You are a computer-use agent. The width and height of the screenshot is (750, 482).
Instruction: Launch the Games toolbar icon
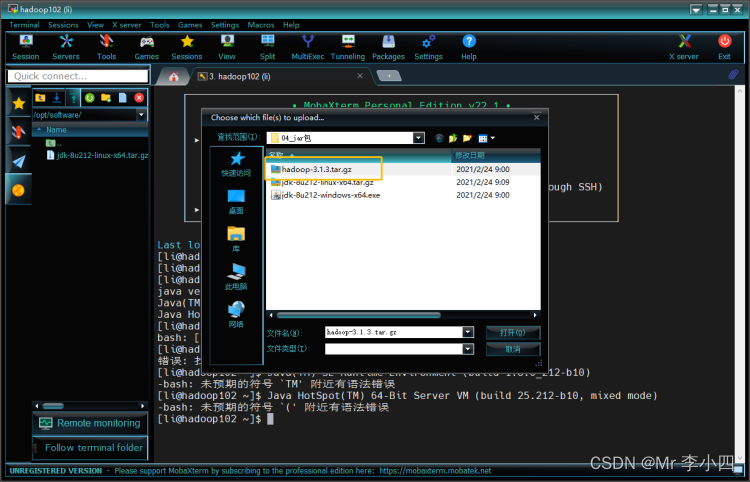(146, 47)
